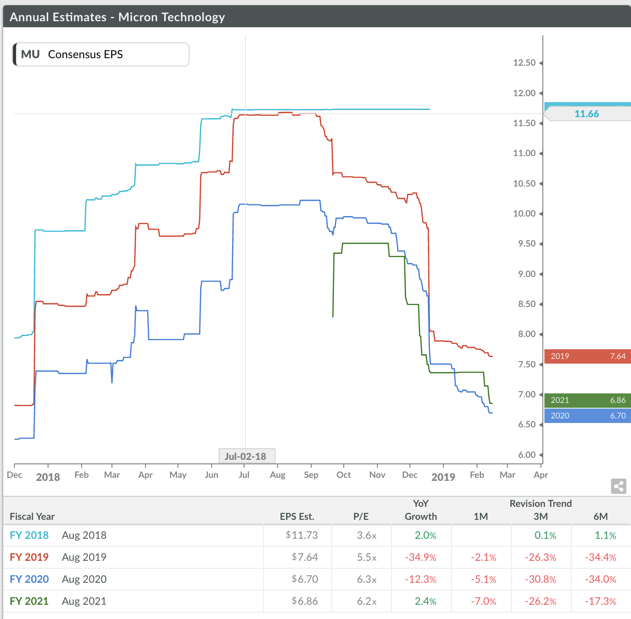Click the $6.86 EPS estimate cell

click(305, 601)
